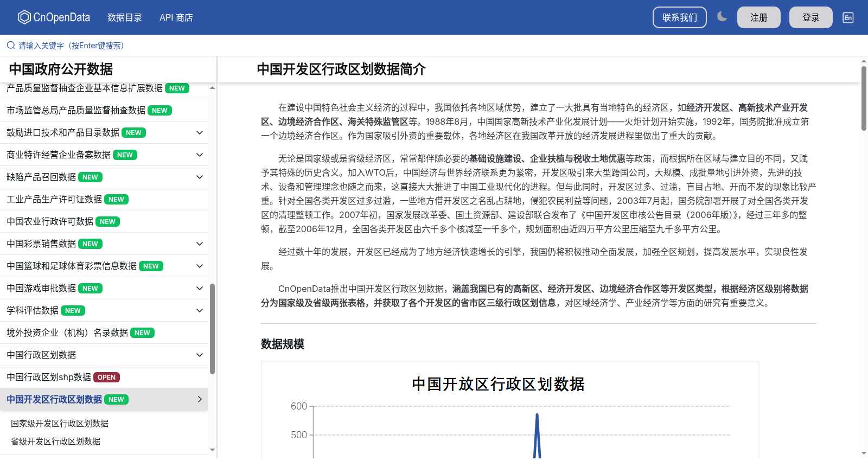The height and width of the screenshot is (467, 868).
Task: Click the 中国政府公开数据 sidebar heading
Action: (x=61, y=69)
